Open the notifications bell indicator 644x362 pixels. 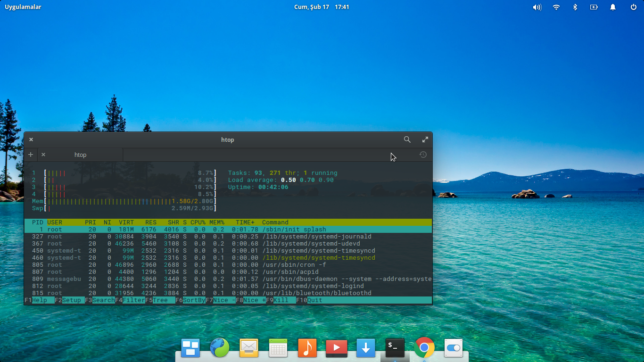click(613, 7)
